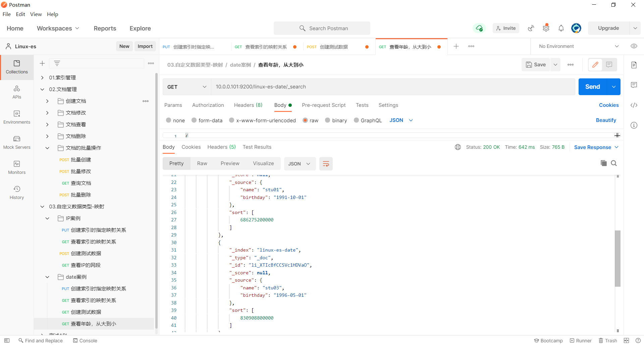Open the History sidebar panel

point(17,193)
